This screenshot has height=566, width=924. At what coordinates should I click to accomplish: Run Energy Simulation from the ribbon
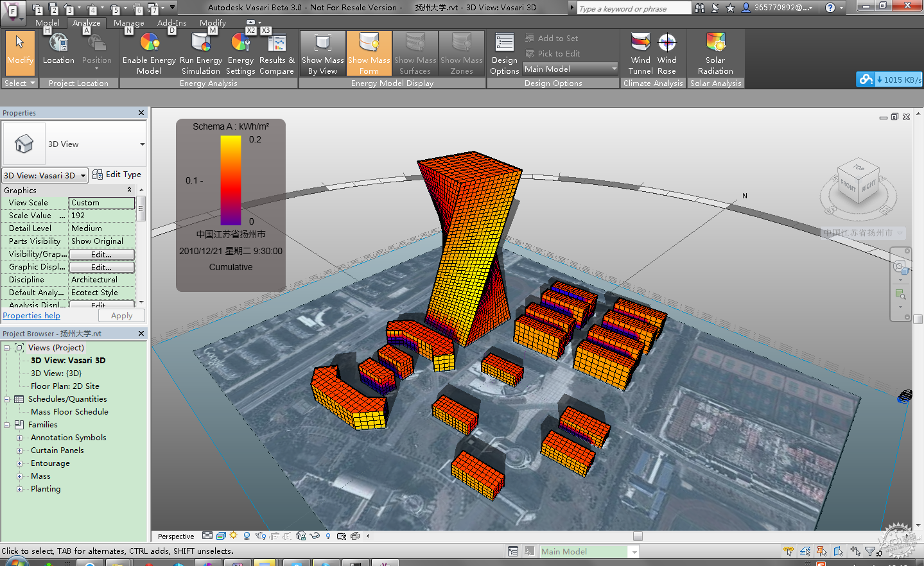(x=201, y=53)
